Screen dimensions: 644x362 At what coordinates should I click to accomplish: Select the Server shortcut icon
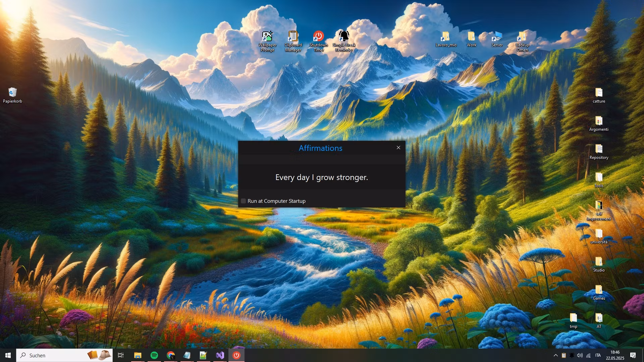point(497,39)
